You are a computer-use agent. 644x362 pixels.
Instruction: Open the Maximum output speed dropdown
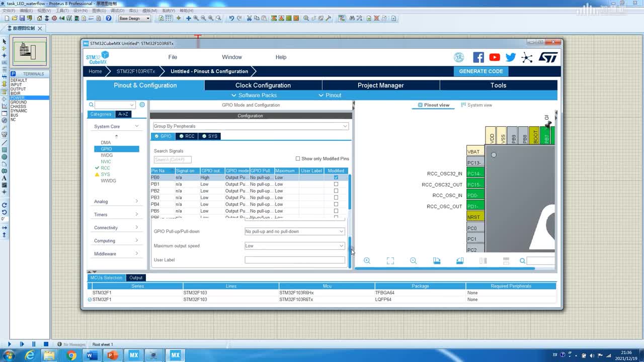point(295,246)
